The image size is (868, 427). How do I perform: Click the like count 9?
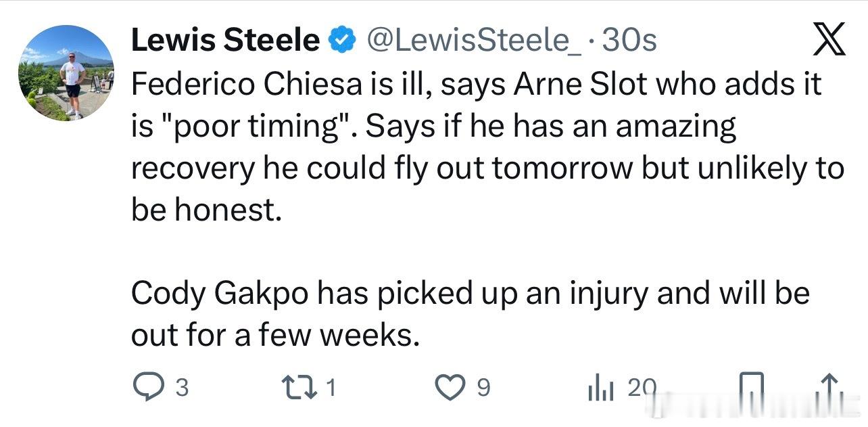[x=483, y=388]
